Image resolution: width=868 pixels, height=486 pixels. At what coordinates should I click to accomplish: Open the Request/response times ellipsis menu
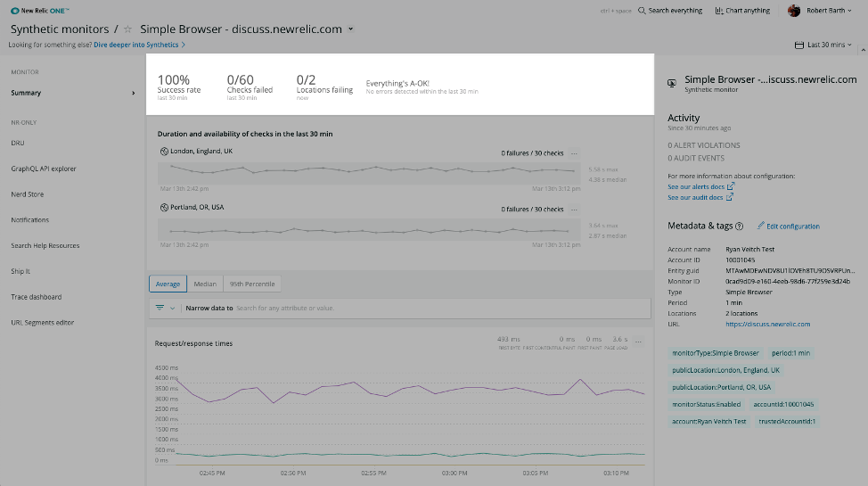(x=638, y=342)
